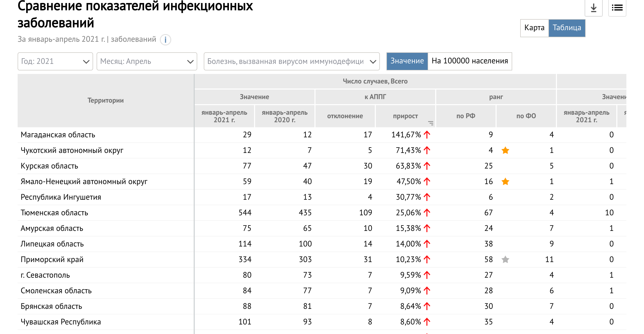
Task: Click Амурская область row name
Action: (52, 228)
